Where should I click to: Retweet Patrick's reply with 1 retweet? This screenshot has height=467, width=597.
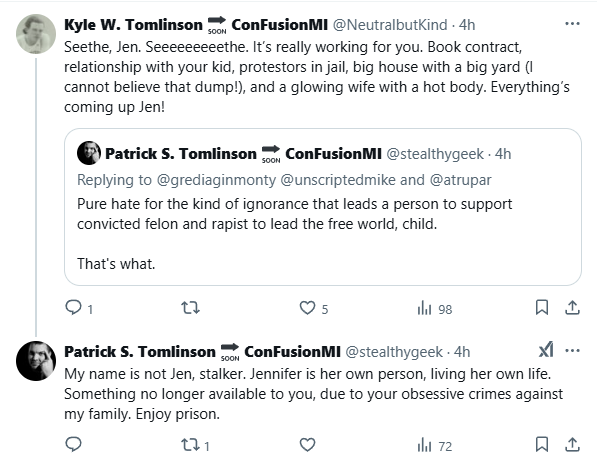(195, 445)
